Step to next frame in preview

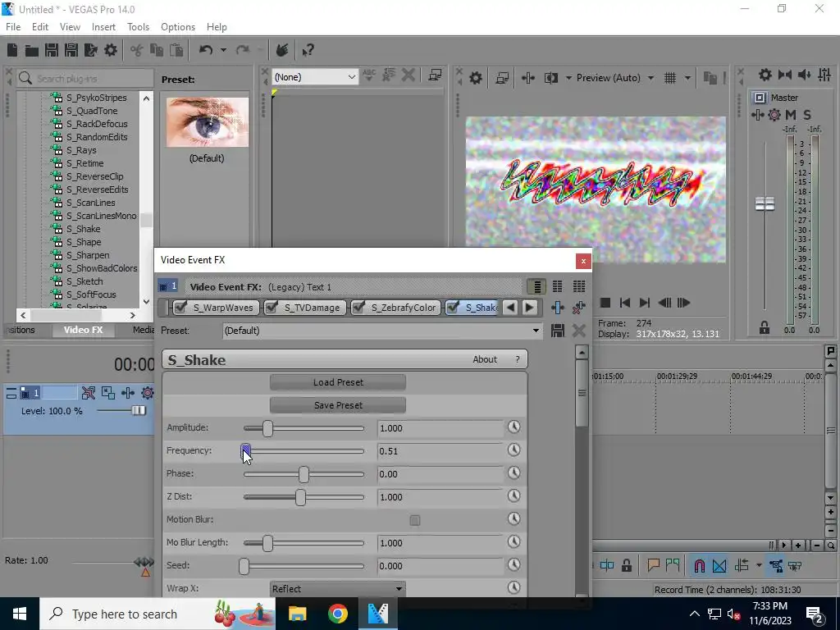click(683, 303)
